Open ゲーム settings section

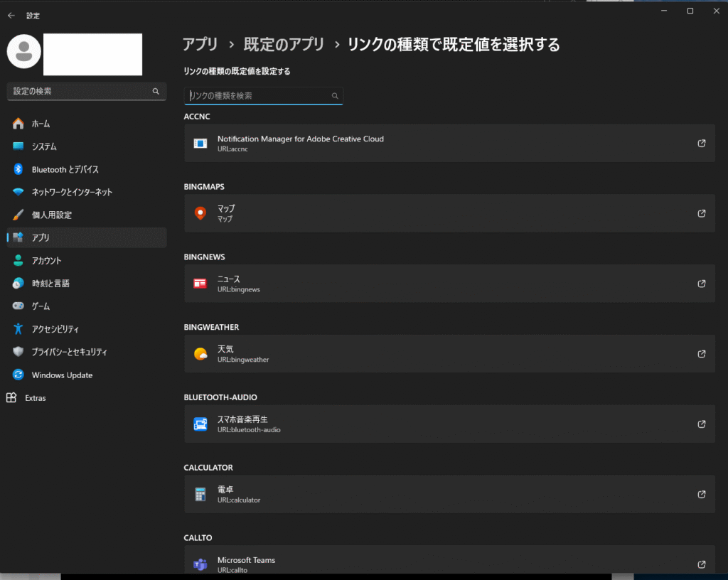click(86, 306)
